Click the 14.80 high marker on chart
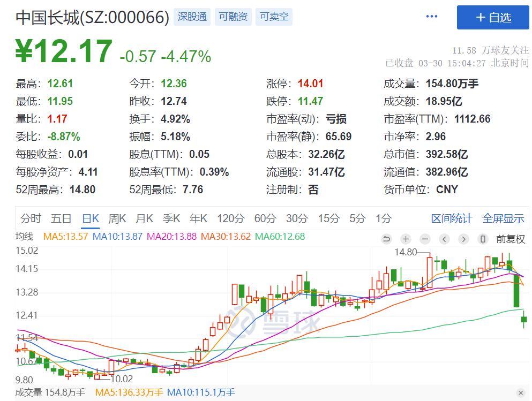This screenshot has width=532, height=401. pyautogui.click(x=406, y=252)
